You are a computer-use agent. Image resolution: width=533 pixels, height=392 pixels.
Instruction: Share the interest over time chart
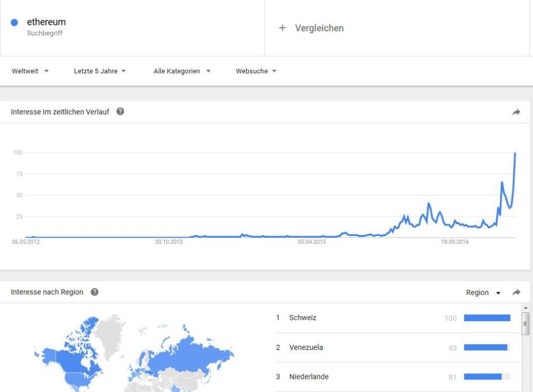[516, 112]
